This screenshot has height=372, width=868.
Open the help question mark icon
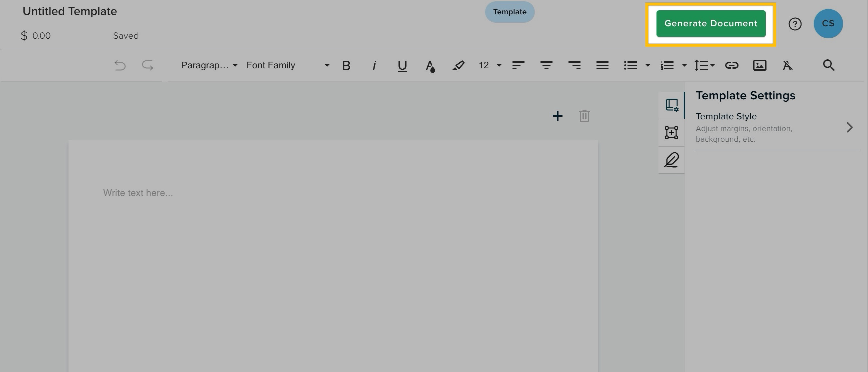click(795, 24)
